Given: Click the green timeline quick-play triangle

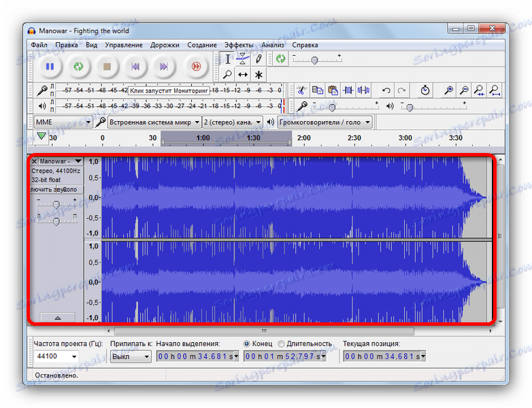Looking at the screenshot, I should click(x=41, y=136).
